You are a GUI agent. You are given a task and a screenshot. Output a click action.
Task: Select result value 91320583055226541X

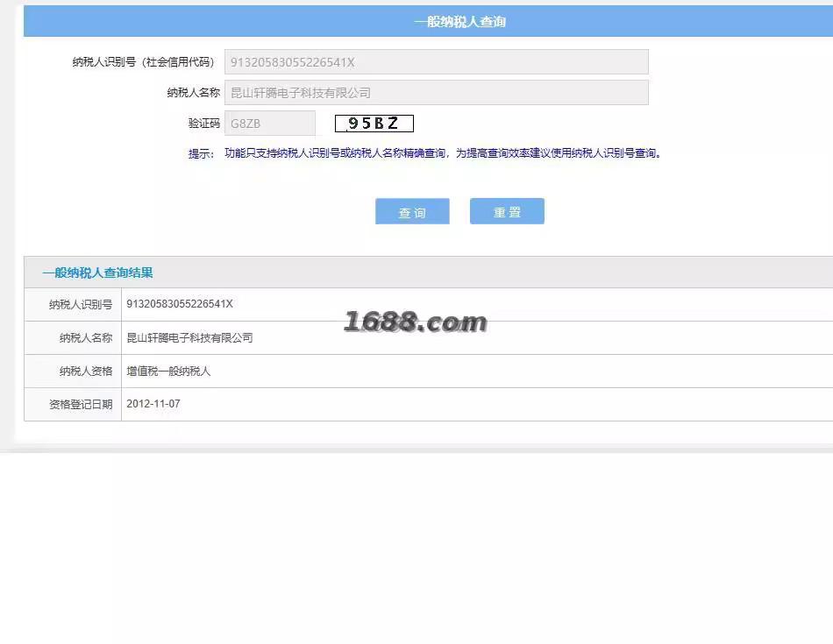[x=180, y=304]
